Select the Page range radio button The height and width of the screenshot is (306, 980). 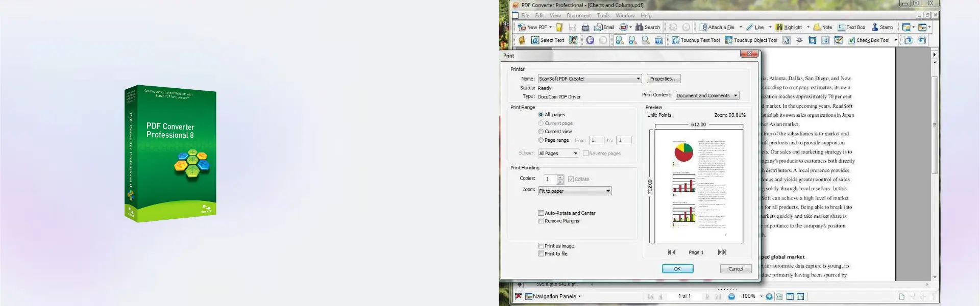pyautogui.click(x=541, y=140)
